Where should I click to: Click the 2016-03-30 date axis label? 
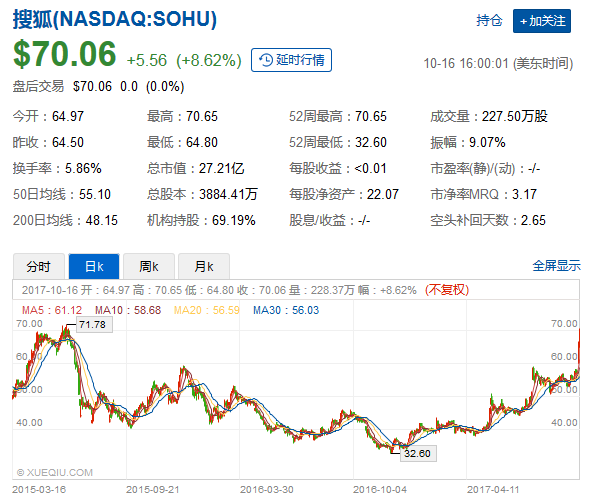(266, 490)
